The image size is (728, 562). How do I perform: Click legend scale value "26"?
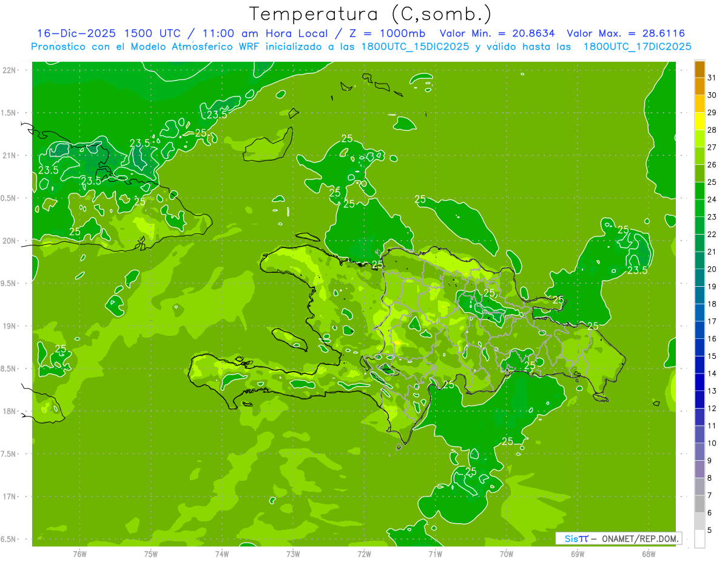point(712,165)
